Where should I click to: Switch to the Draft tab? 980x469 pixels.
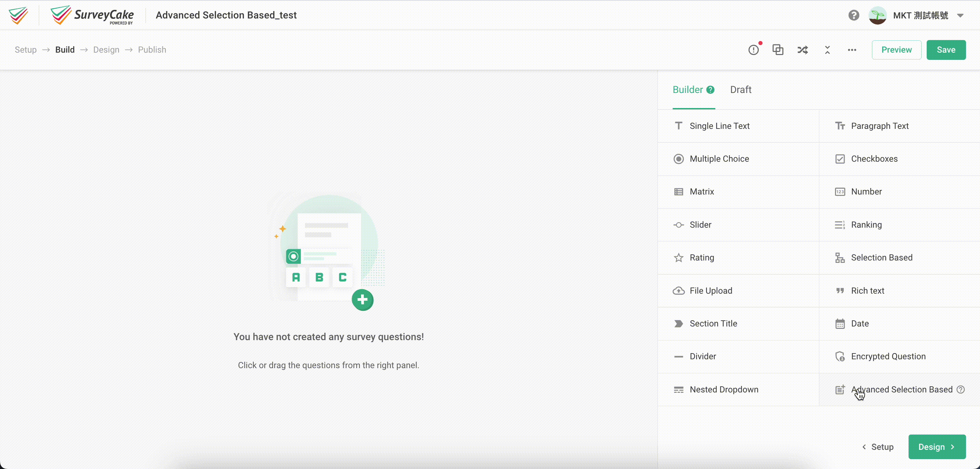(740, 90)
